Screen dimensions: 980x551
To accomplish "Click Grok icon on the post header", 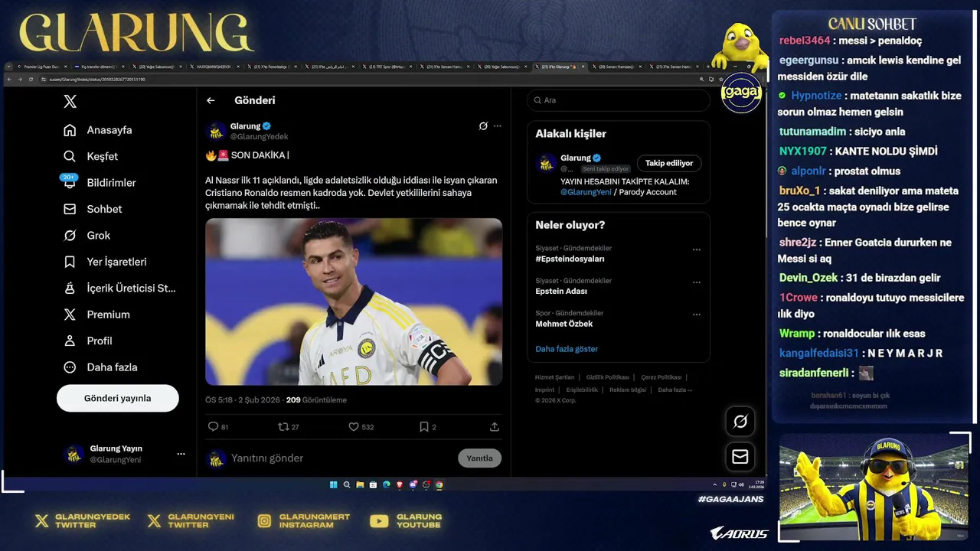I will tap(483, 126).
